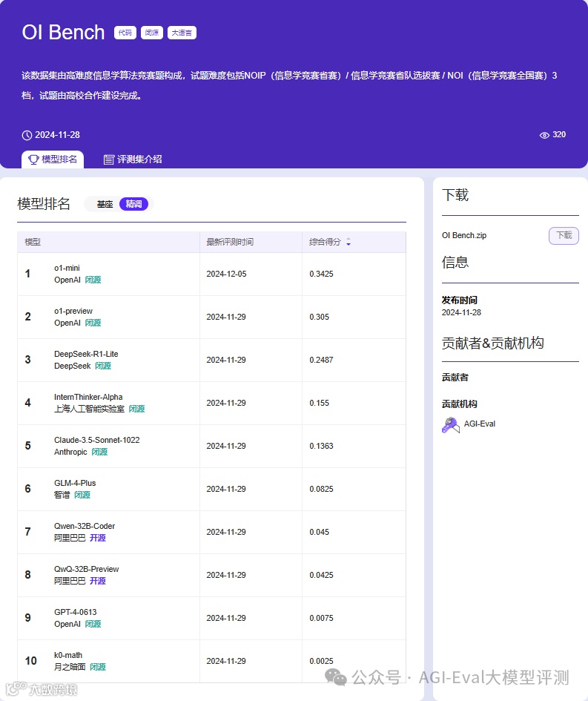The width and height of the screenshot is (588, 701).
Task: Click the 模型 column header
Action: (x=33, y=243)
